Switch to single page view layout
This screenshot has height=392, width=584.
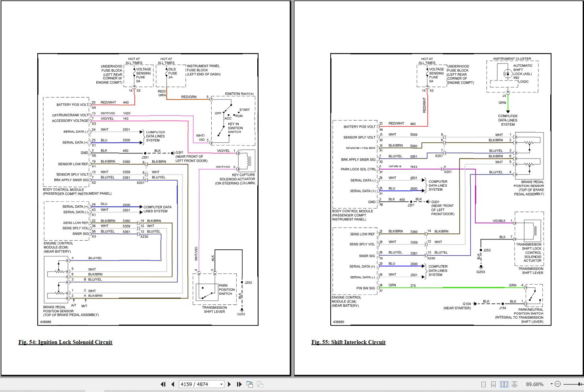(x=483, y=384)
